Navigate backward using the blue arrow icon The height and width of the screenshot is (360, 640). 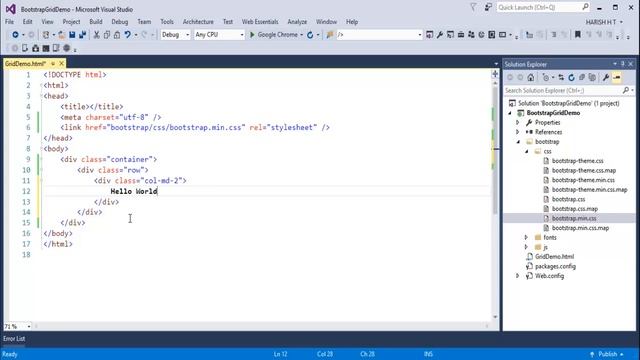pos(15,35)
